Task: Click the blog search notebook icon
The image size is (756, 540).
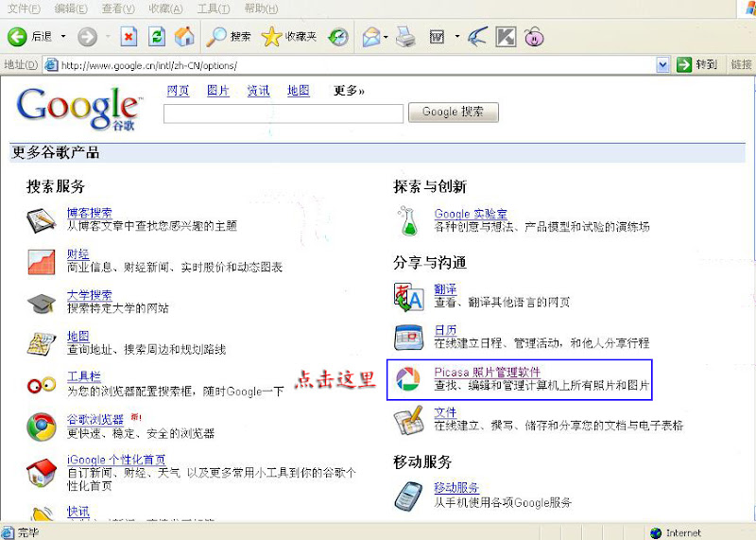Action: pyautogui.click(x=41, y=220)
